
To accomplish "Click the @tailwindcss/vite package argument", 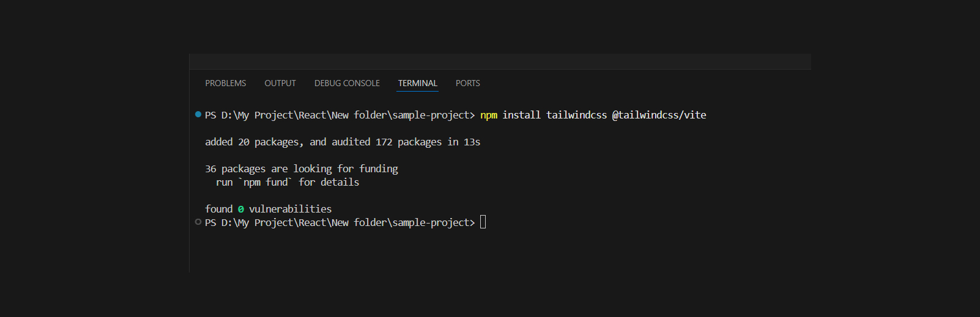I will click(659, 115).
